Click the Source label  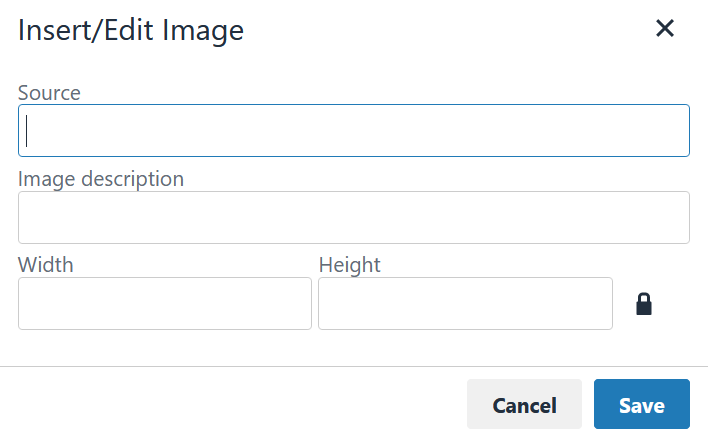pos(49,93)
